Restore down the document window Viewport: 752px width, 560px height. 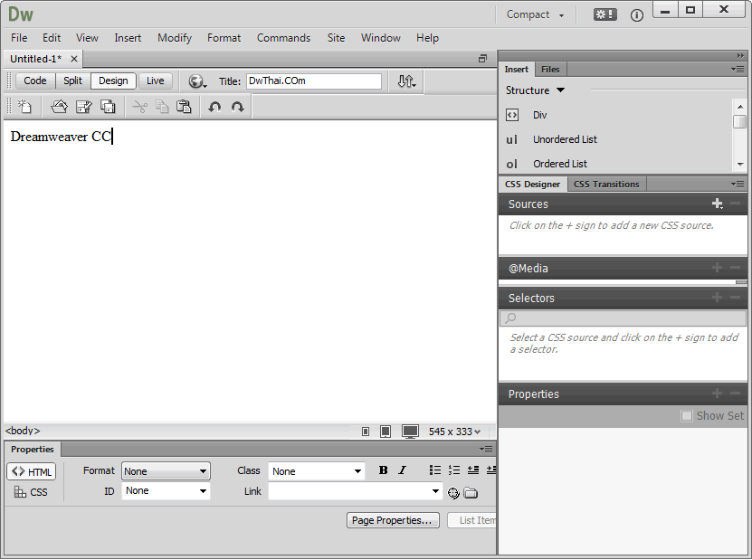482,59
